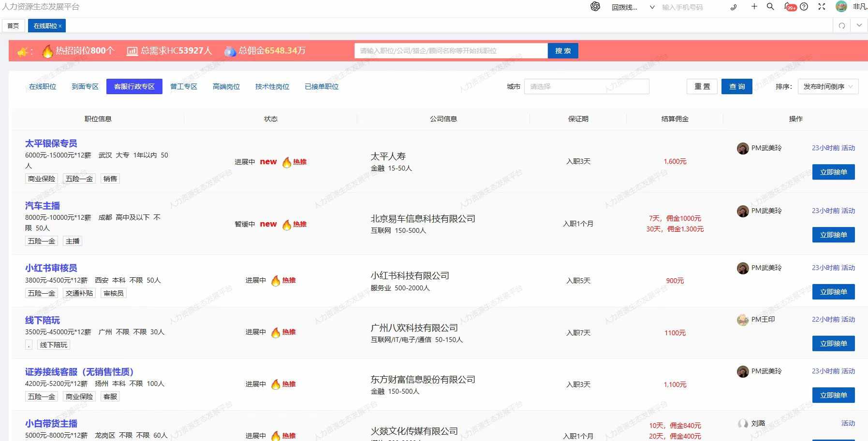Screen dimensions: 868x441
Task: Switch to the 到面专区 tab
Action: click(85, 86)
